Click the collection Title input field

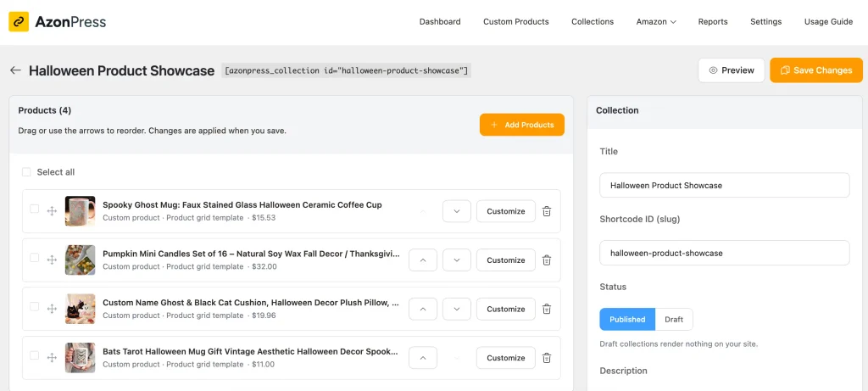click(x=724, y=185)
